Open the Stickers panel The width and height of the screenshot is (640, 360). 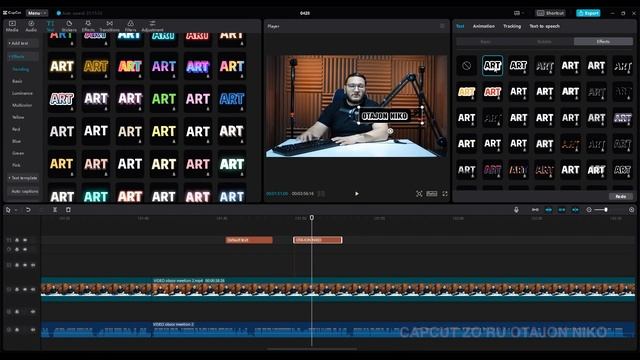click(x=69, y=26)
